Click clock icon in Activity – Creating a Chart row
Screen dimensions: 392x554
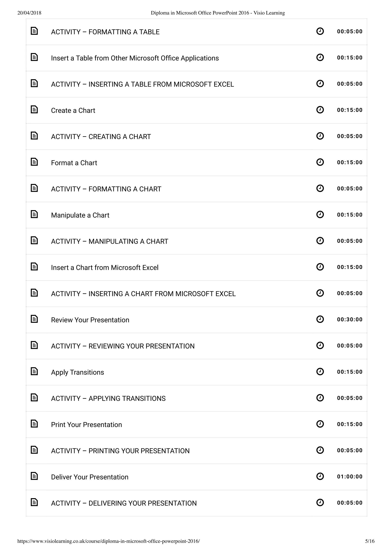click(320, 136)
